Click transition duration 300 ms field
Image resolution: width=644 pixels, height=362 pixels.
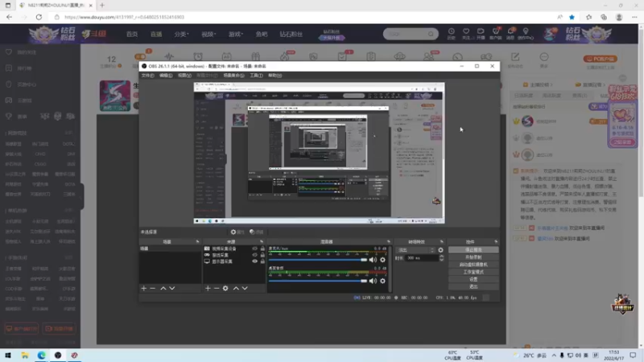pyautogui.click(x=421, y=258)
